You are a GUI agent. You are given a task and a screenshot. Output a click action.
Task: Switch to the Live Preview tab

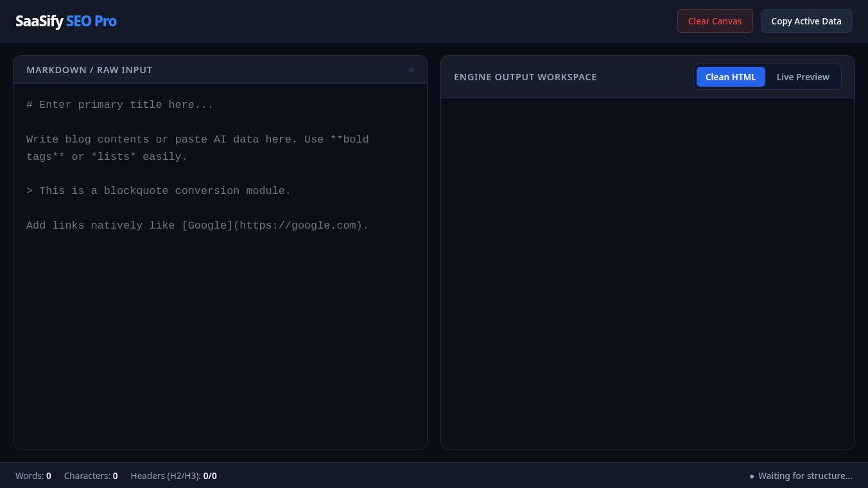click(803, 77)
